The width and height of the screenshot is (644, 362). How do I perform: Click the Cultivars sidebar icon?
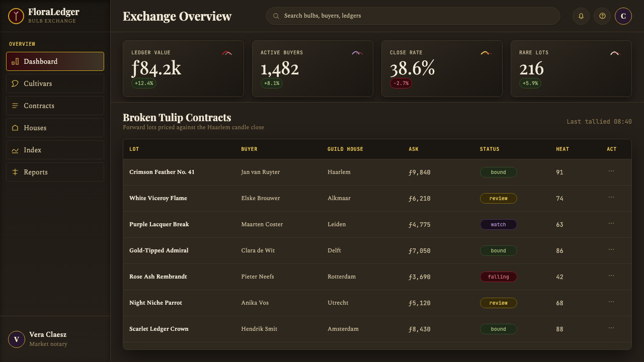pyautogui.click(x=15, y=83)
